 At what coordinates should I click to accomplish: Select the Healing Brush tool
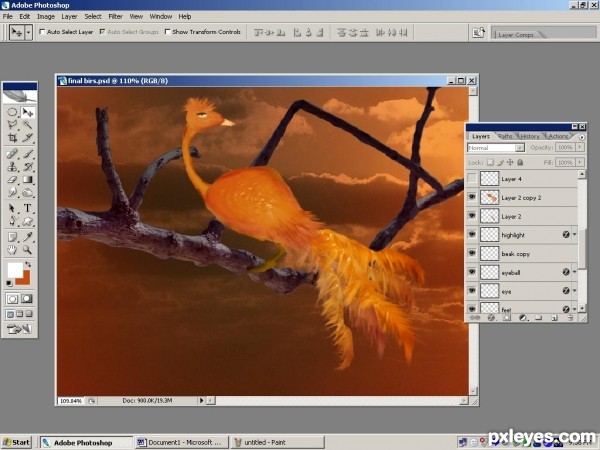click(x=12, y=154)
